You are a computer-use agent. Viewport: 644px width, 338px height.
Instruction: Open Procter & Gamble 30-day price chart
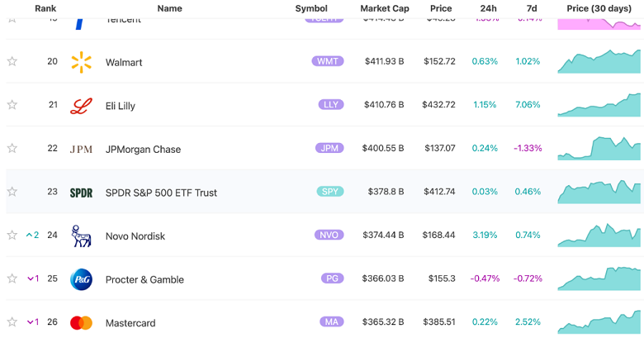point(599,279)
